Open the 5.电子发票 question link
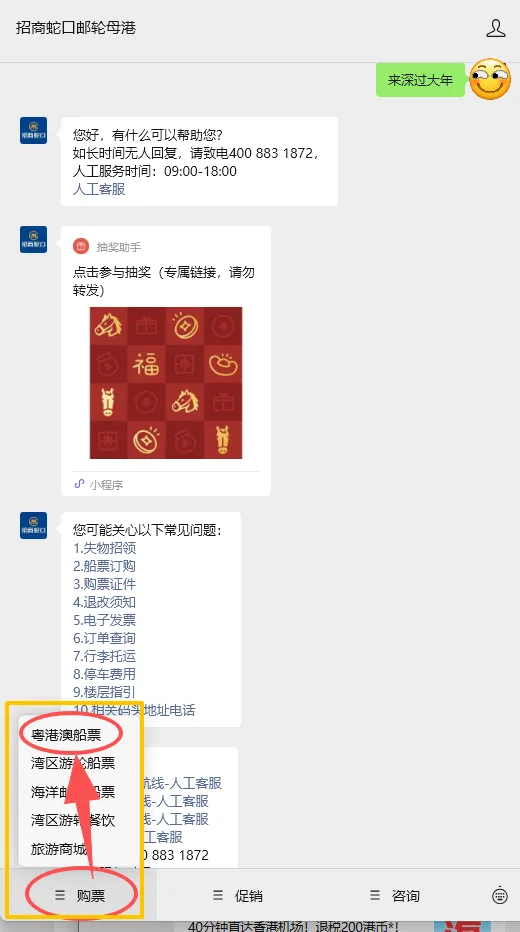Image resolution: width=520 pixels, height=932 pixels. (x=104, y=620)
